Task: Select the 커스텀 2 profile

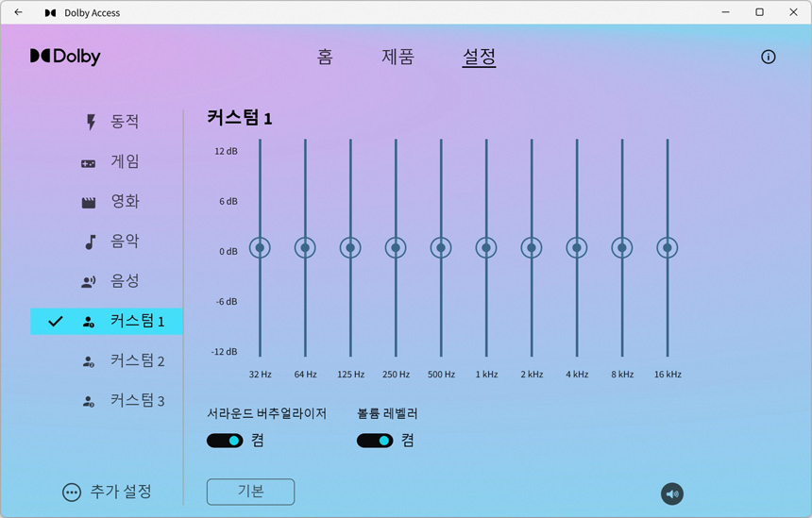Action: click(137, 361)
